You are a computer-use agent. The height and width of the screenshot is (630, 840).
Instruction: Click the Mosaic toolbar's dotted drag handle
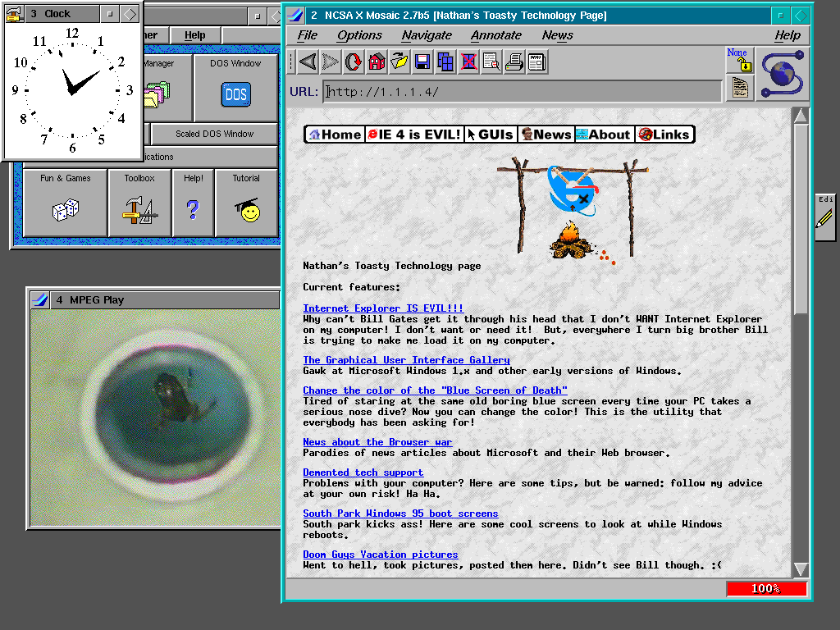point(291,62)
